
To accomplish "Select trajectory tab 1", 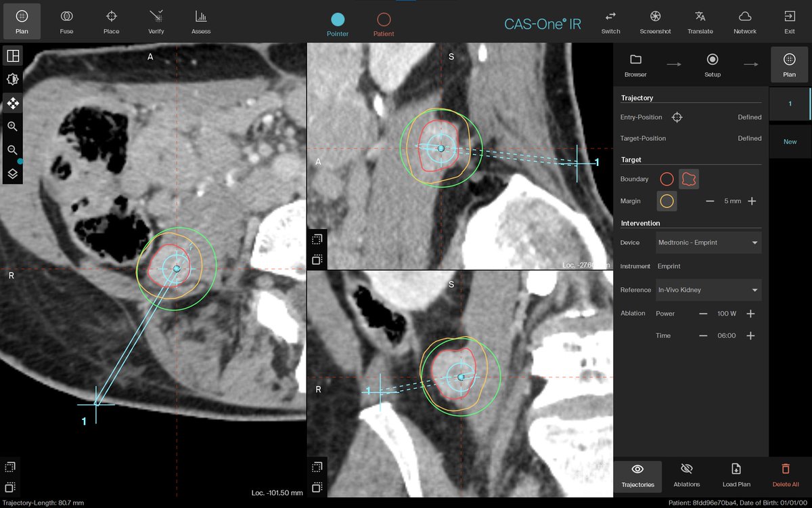I will tap(790, 104).
